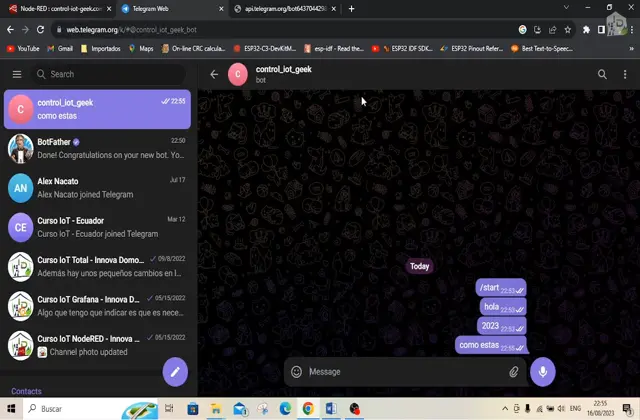Click the Message input field
Image resolution: width=640 pixels, height=420 pixels.
[x=400, y=372]
